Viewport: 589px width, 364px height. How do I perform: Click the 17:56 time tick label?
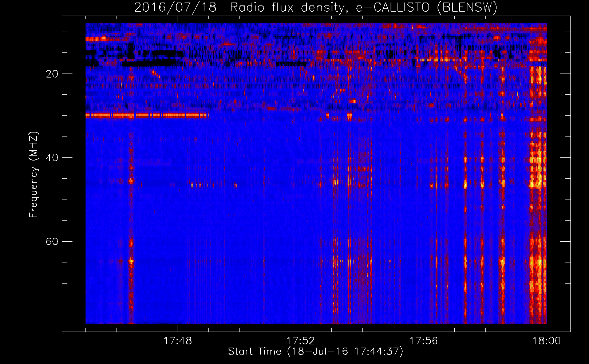(x=423, y=341)
